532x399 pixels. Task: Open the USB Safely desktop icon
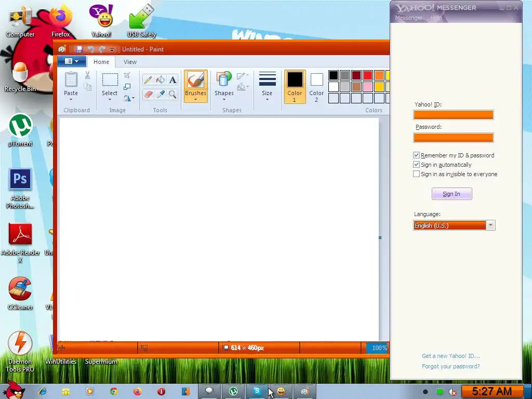point(141,21)
